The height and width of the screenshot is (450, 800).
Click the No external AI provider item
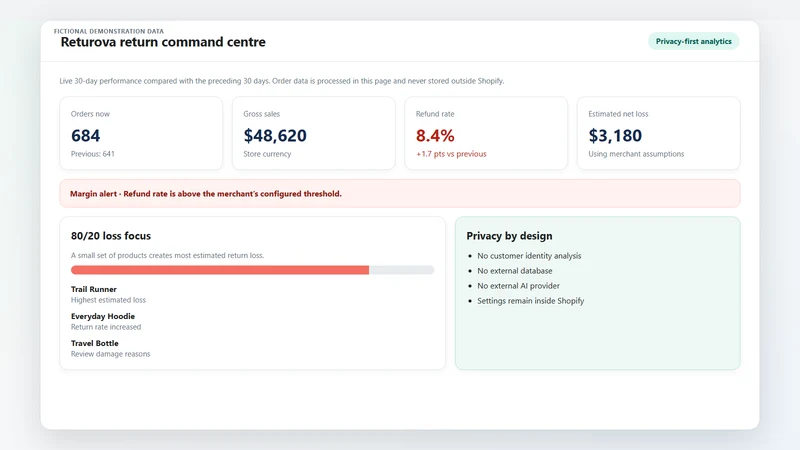click(518, 286)
